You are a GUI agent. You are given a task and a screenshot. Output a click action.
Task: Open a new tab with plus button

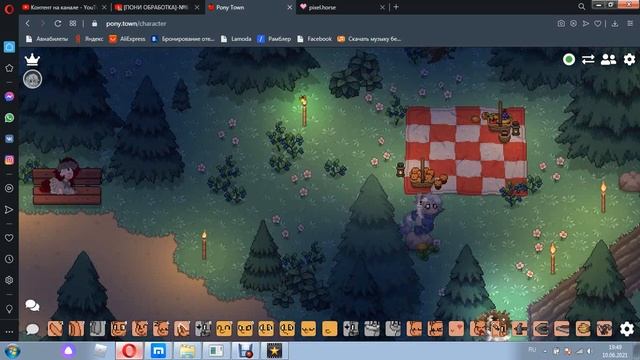(x=396, y=7)
